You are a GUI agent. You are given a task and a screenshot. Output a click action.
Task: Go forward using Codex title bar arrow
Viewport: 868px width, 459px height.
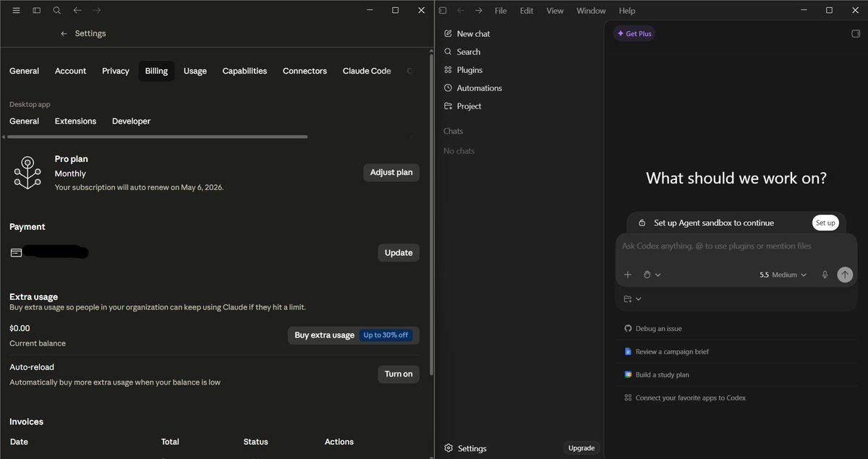click(x=478, y=10)
